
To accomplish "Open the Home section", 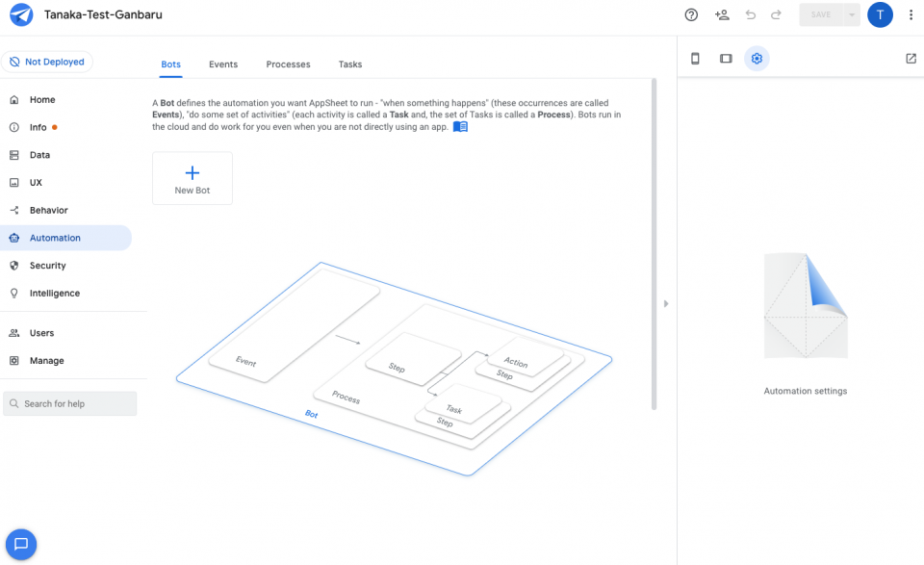I will (x=66, y=99).
